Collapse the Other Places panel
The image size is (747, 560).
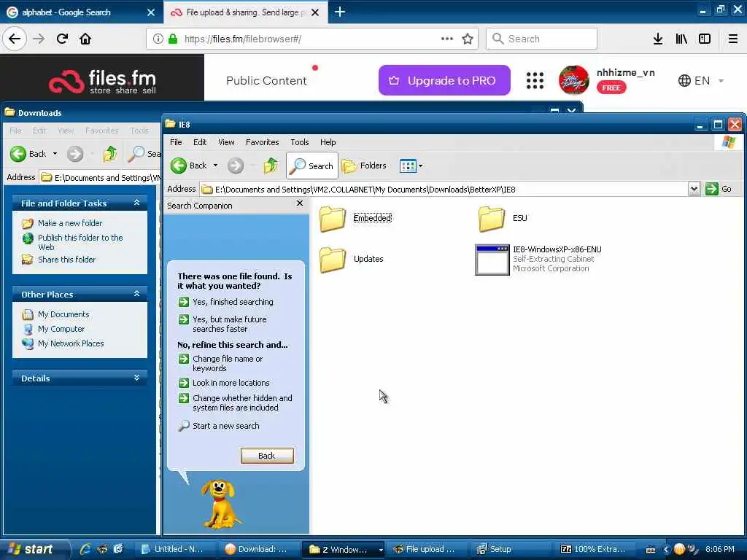pyautogui.click(x=136, y=294)
